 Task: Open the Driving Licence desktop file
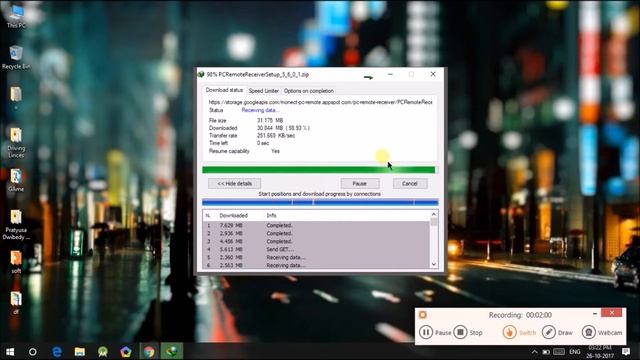coord(16,142)
